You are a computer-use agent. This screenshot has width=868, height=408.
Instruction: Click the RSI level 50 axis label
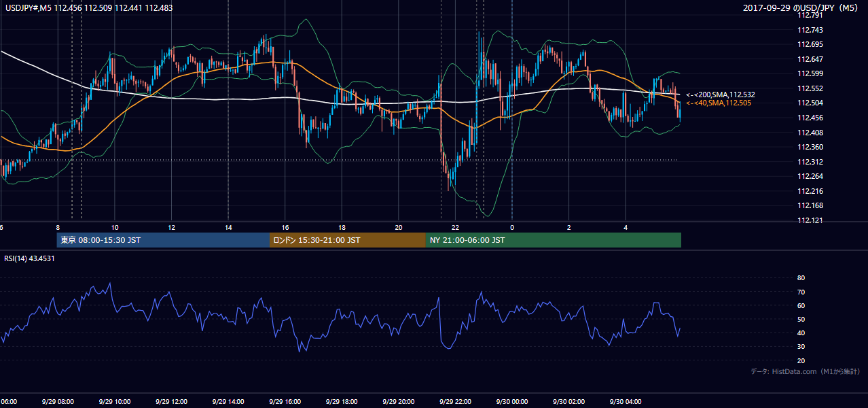(x=801, y=320)
